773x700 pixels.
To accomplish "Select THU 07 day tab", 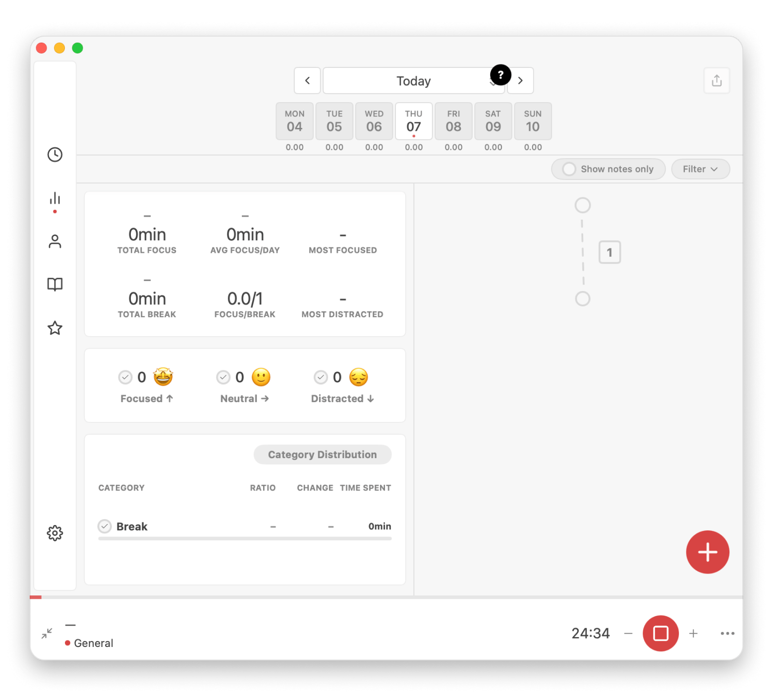I will 414,121.
